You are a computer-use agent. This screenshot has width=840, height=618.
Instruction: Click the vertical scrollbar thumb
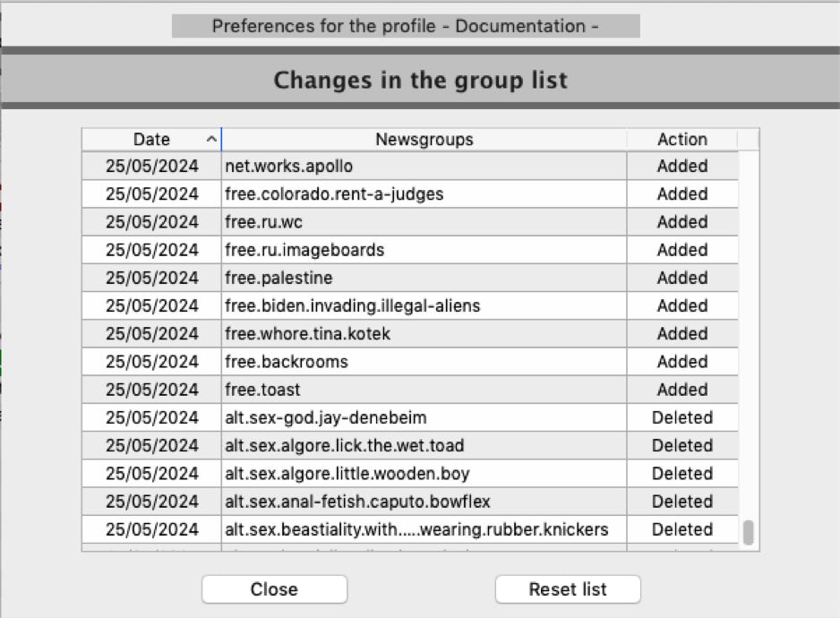point(748,532)
